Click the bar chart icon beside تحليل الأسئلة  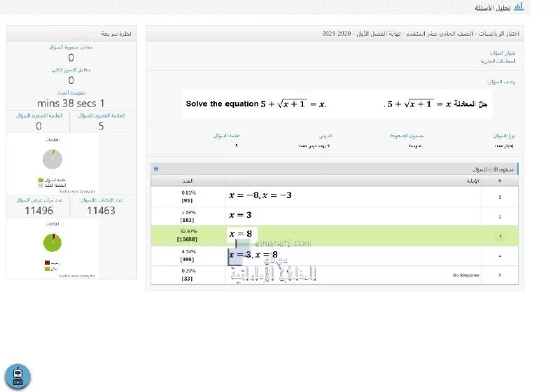tap(519, 7)
